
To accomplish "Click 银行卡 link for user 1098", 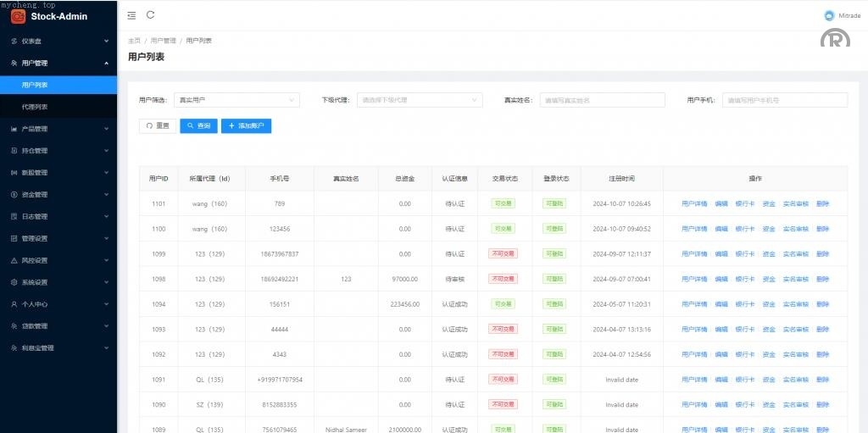I will click(744, 279).
